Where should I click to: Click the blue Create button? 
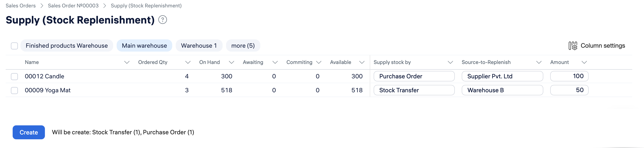point(29,132)
